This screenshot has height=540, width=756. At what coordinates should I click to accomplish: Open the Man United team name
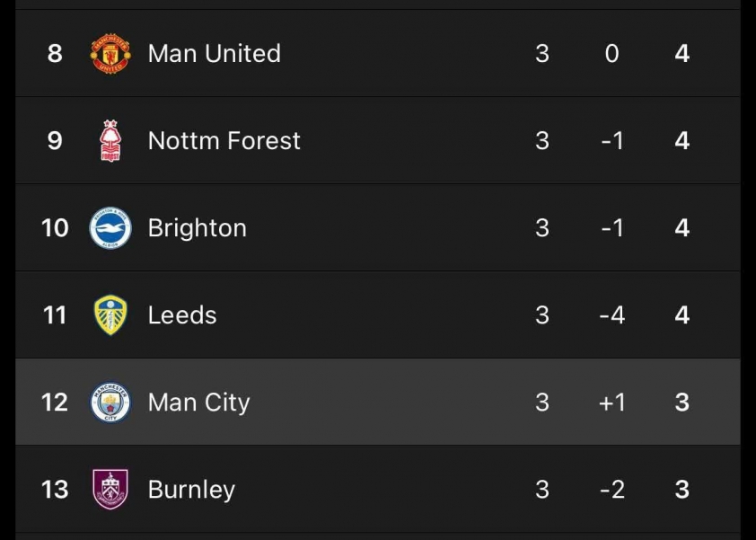214,54
